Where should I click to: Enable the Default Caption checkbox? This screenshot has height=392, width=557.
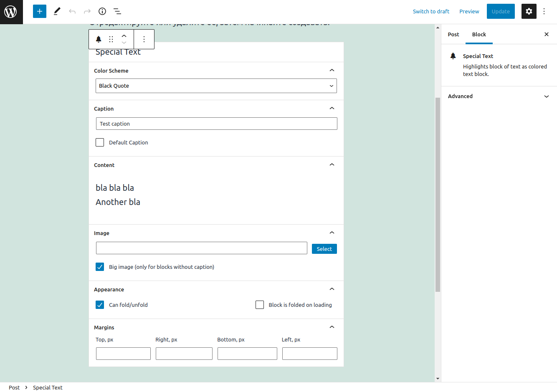[100, 142]
